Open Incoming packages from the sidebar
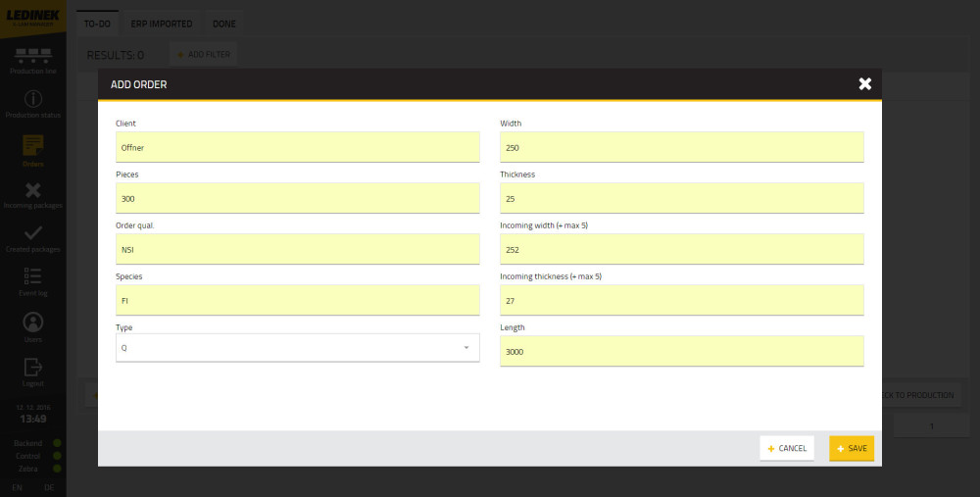Viewport: 980px width, 497px height. tap(33, 191)
